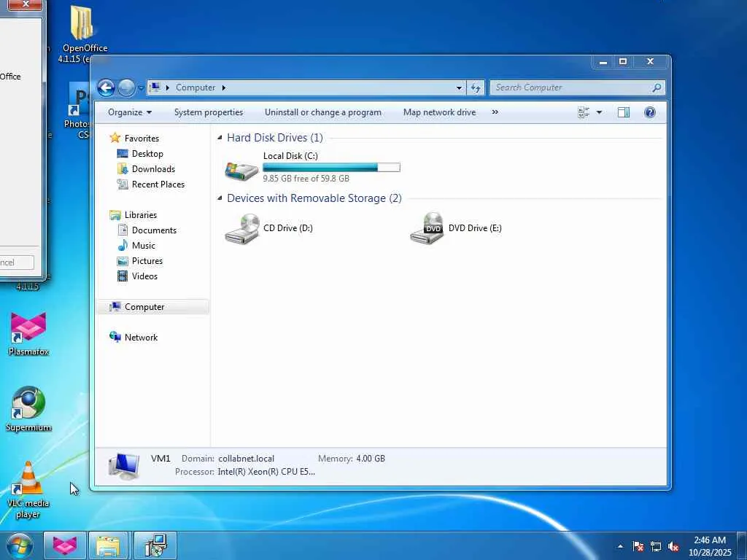Click the search magnifier icon
Viewport: 747px width, 560px height.
coord(657,87)
